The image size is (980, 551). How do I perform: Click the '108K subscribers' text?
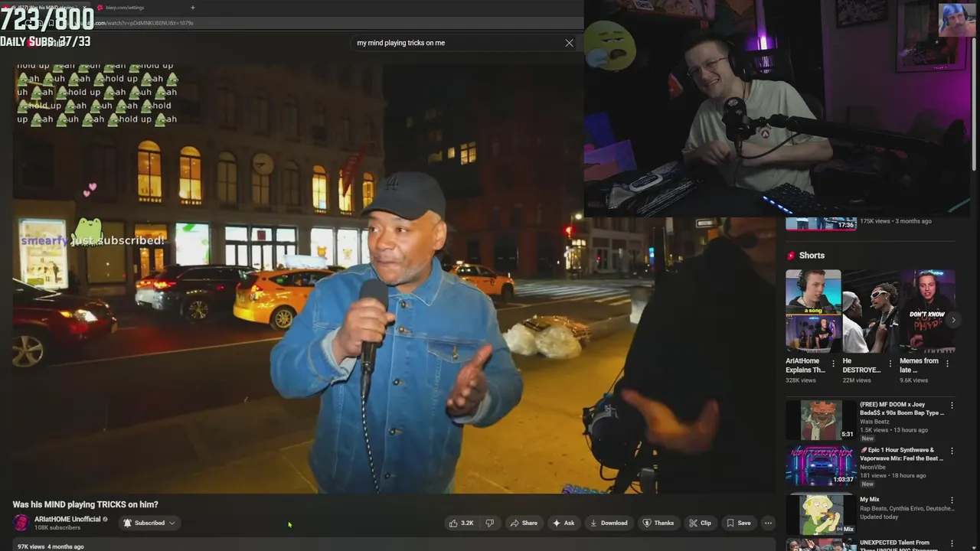(x=57, y=528)
